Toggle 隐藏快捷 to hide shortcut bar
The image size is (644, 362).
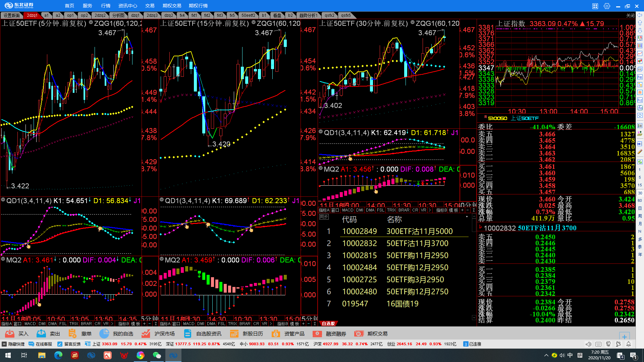(13, 344)
